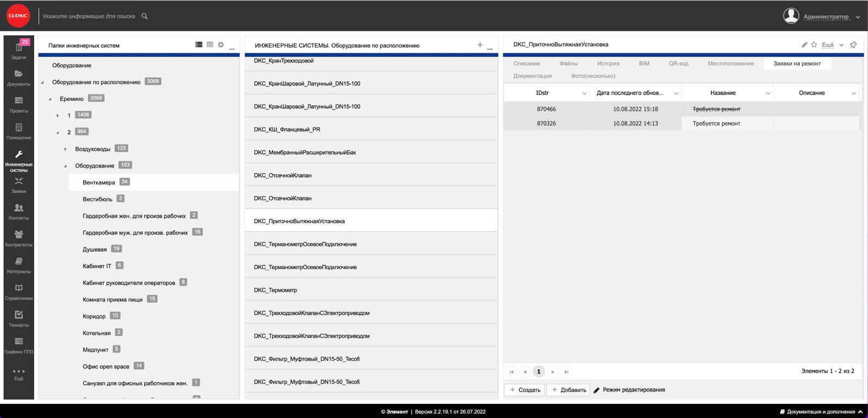This screenshot has height=418, width=868.
Task: Click the Создать button
Action: pyautogui.click(x=525, y=390)
